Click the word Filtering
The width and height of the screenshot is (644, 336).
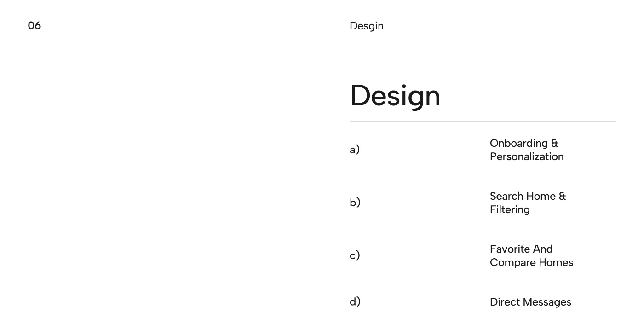coord(510,209)
